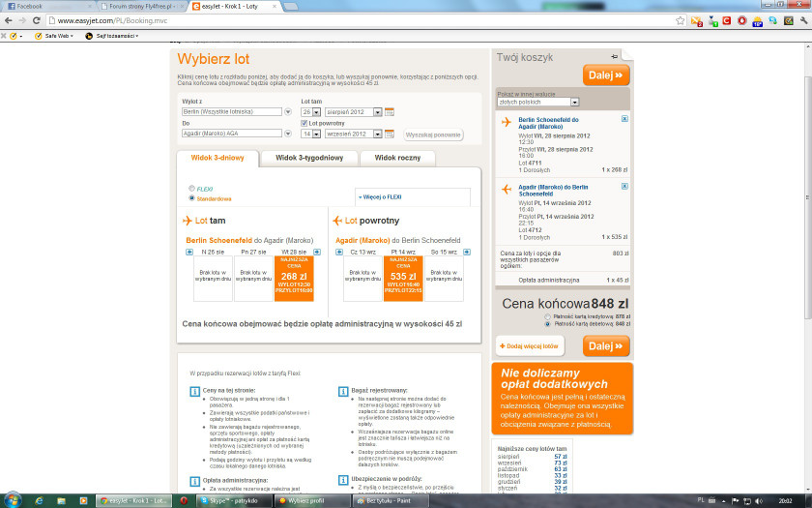
Task: Select the Standardowa fare radio button
Action: click(191, 198)
